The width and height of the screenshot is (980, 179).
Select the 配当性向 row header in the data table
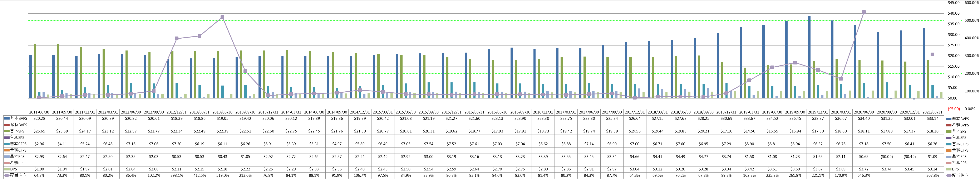15,176
